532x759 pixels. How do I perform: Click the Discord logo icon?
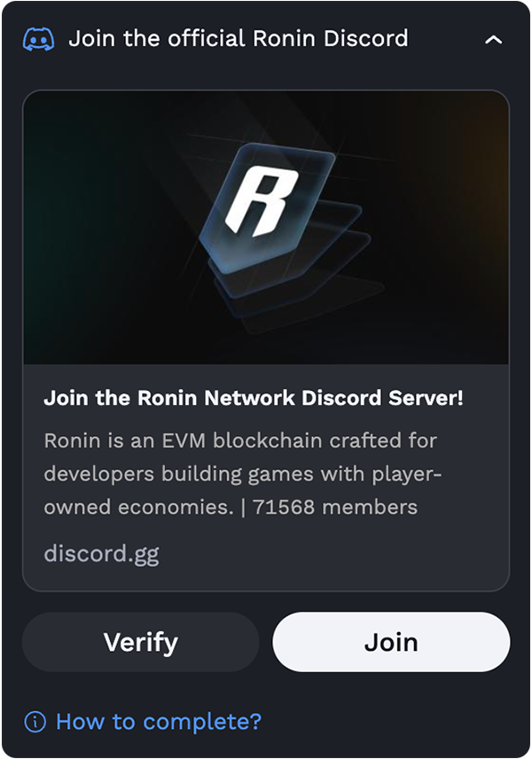39,39
